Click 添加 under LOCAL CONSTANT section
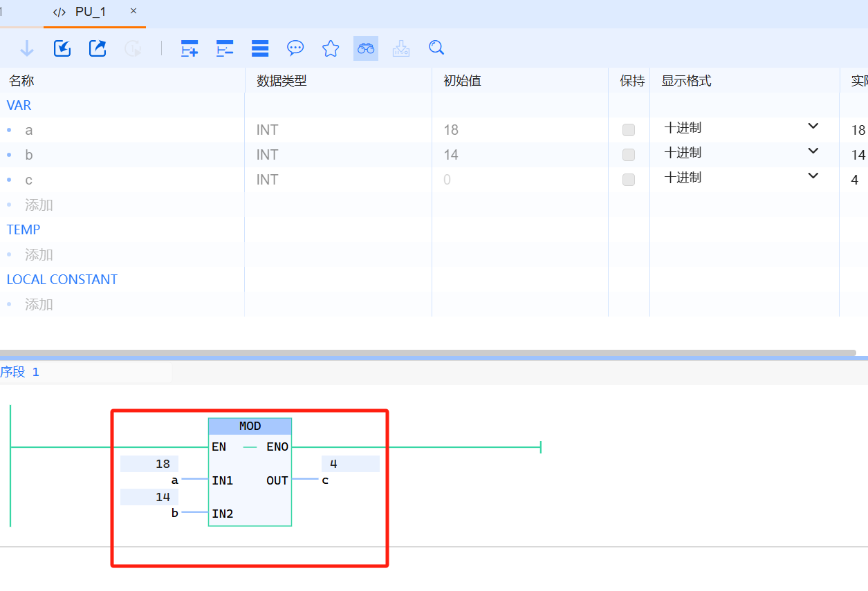868x591 pixels. click(39, 305)
